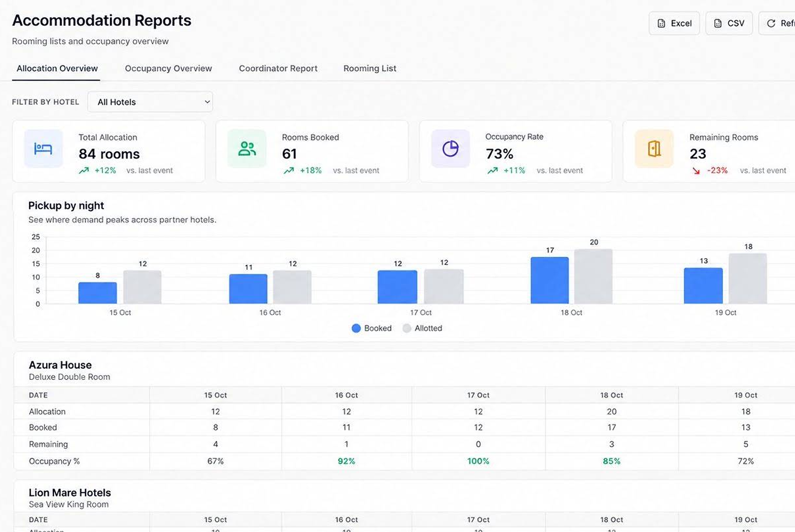Click the 100% occupancy cell in Azura House

[478, 461]
